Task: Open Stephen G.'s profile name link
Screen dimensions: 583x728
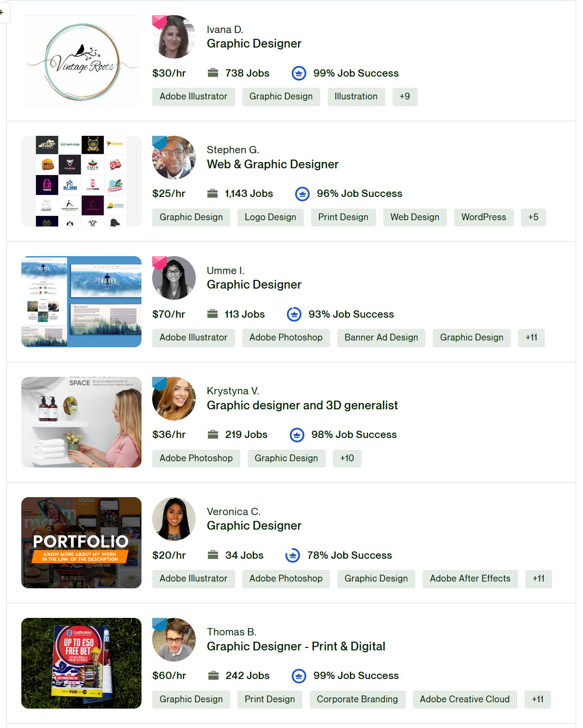Action: click(x=233, y=150)
